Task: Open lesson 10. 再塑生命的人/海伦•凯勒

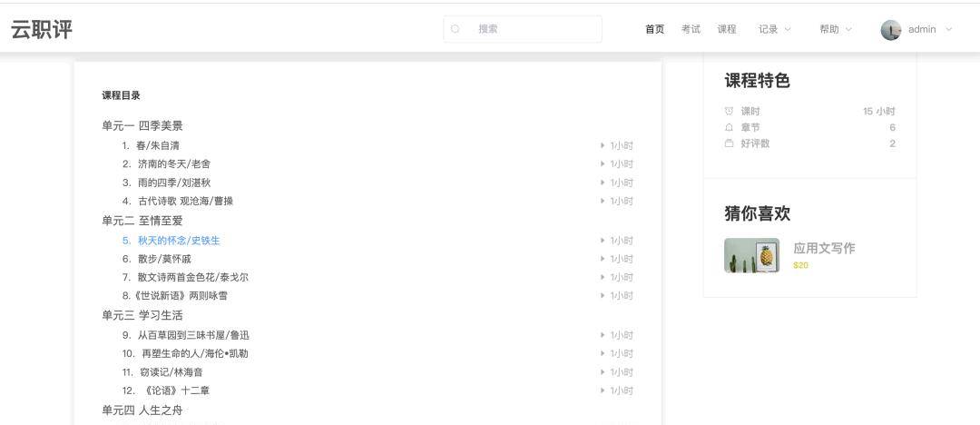Action: pyautogui.click(x=185, y=353)
